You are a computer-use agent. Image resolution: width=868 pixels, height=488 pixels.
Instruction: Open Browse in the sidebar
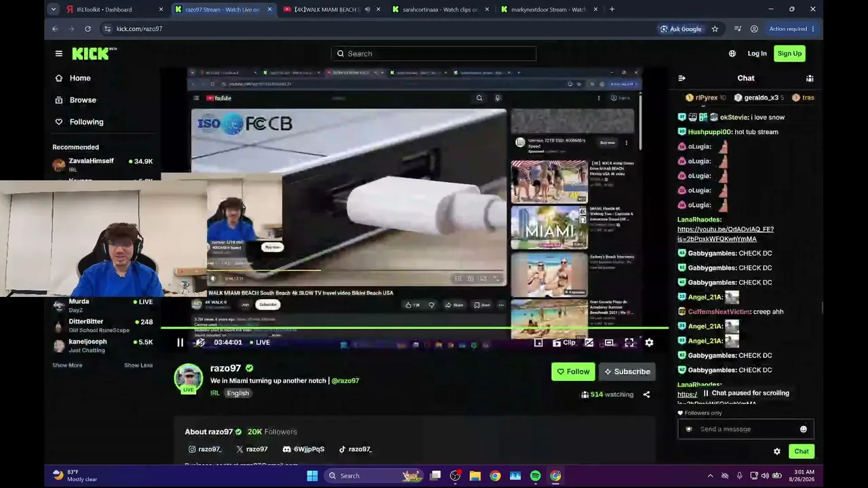point(76,100)
